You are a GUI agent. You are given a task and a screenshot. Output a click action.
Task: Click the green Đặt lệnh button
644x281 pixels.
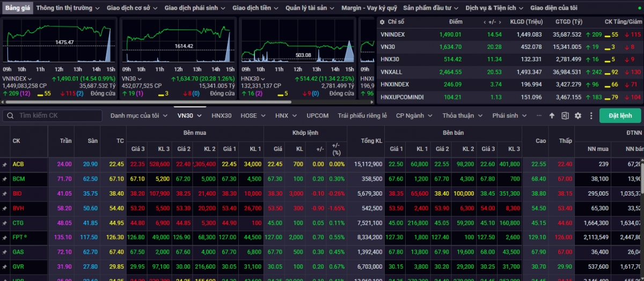point(620,116)
